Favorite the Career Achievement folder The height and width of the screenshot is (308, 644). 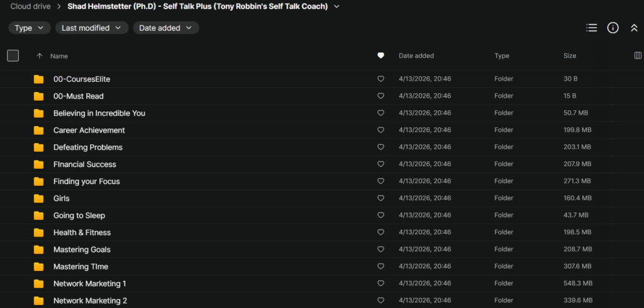pyautogui.click(x=380, y=130)
